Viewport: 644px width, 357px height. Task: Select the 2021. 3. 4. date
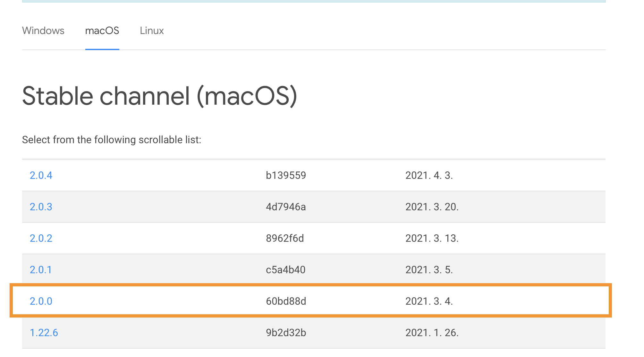tap(429, 301)
